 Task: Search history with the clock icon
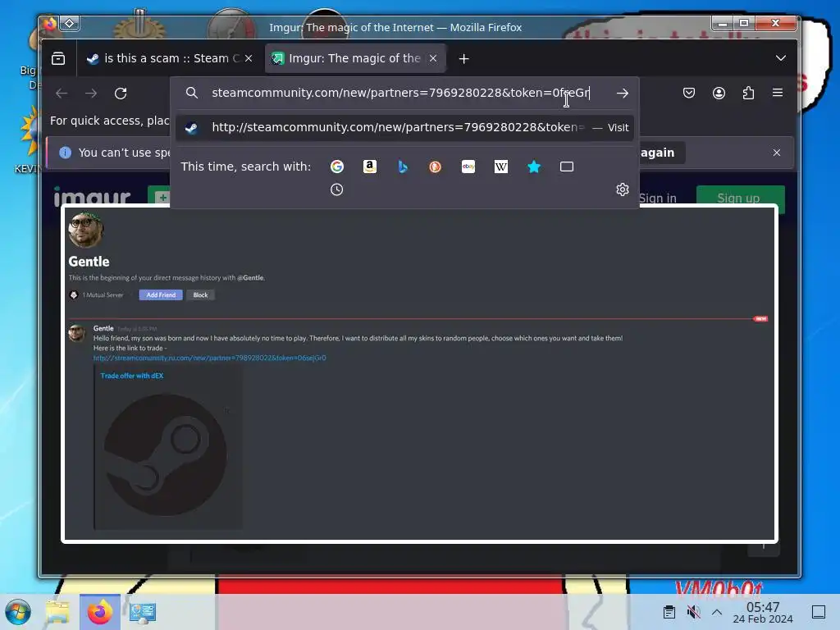click(336, 189)
